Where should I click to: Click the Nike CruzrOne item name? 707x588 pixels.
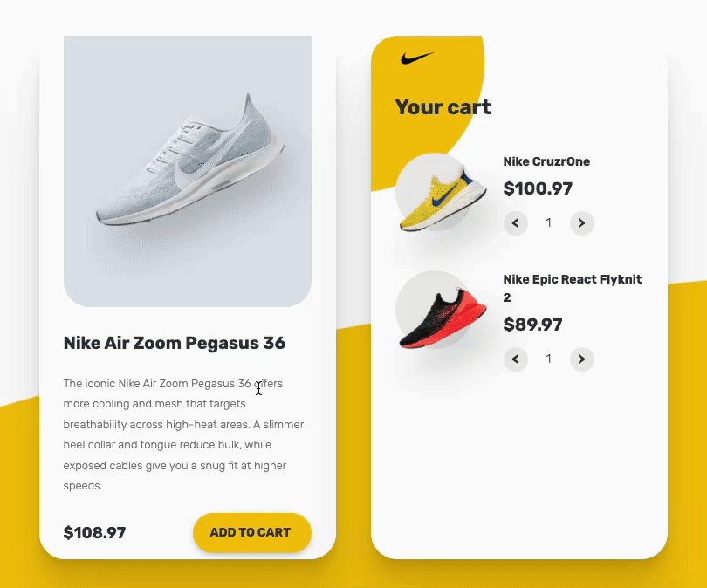[546, 161]
